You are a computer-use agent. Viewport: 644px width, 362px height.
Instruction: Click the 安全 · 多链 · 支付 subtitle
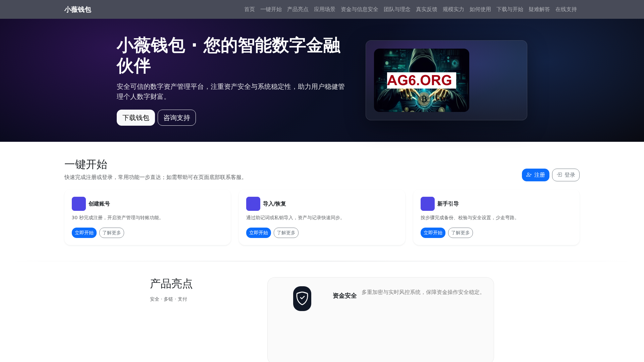168,299
